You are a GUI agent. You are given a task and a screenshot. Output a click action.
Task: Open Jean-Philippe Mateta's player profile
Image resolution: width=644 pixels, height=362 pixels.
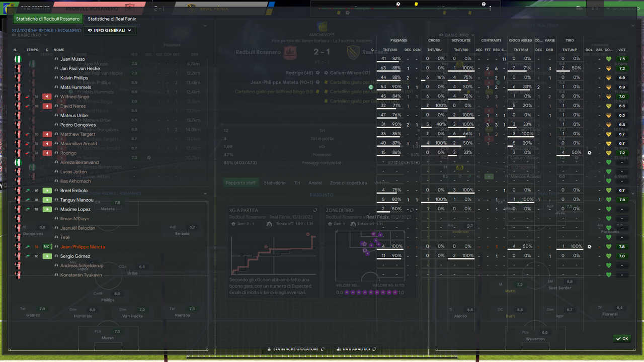pos(83,247)
